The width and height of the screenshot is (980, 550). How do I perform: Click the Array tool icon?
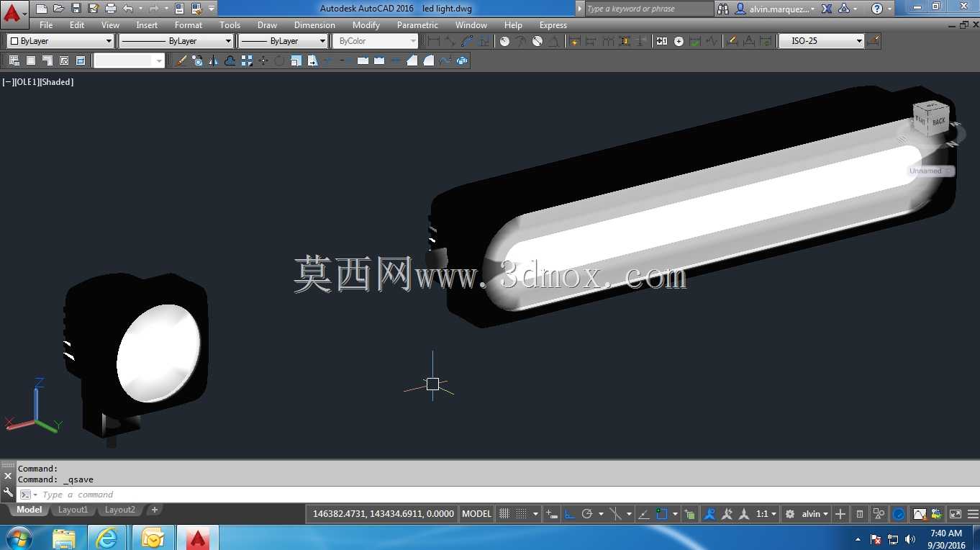(x=247, y=60)
